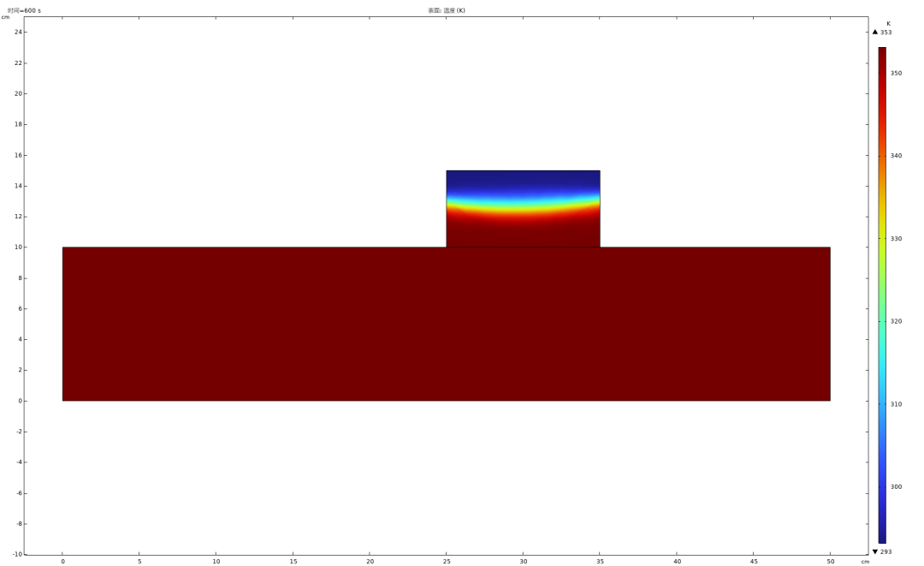Click the y-axis tick label -4

point(19,462)
